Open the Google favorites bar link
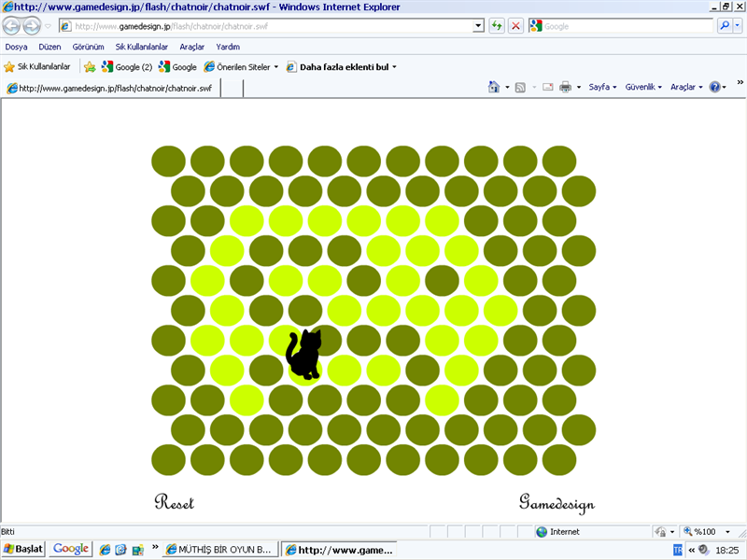 click(177, 66)
